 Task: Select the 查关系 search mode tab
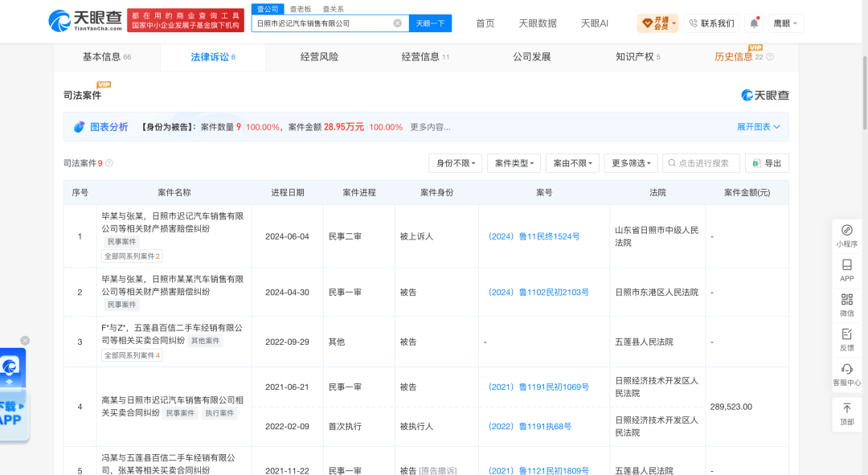pos(334,10)
